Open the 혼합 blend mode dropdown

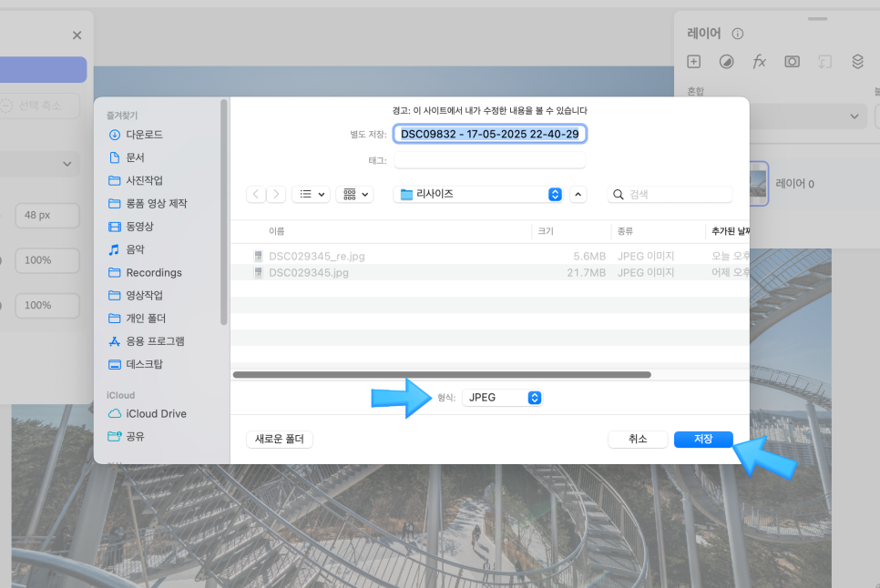(808, 117)
